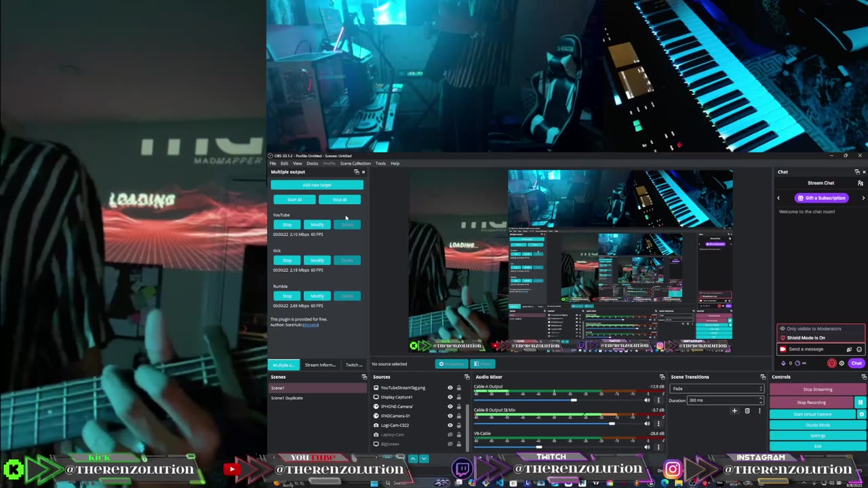The image size is (868, 488).
Task: Hide the IPADCamera-01 source
Action: (x=450, y=415)
